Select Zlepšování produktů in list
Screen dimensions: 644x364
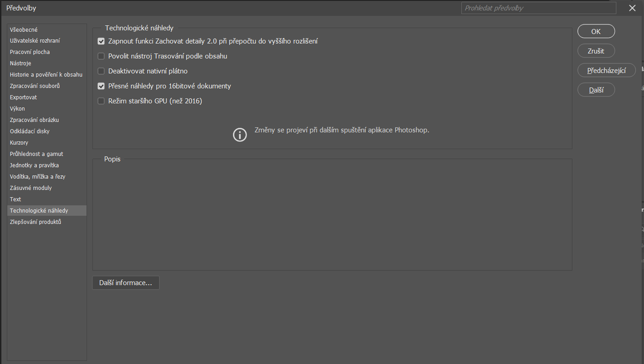click(35, 222)
